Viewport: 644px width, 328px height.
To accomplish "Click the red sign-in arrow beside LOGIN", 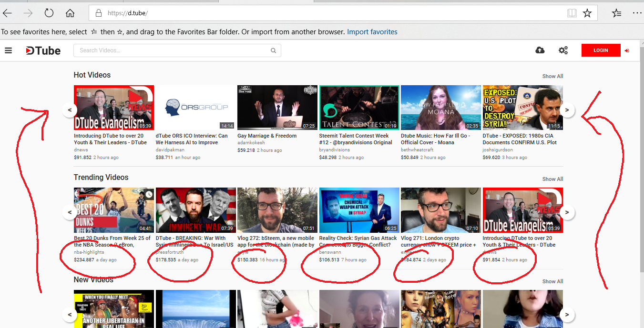I will [627, 50].
